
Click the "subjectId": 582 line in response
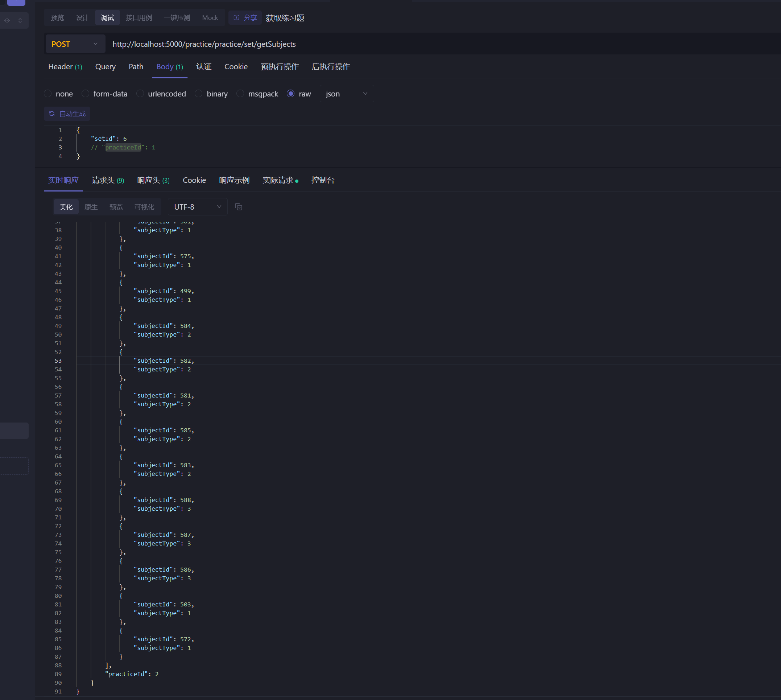164,361
